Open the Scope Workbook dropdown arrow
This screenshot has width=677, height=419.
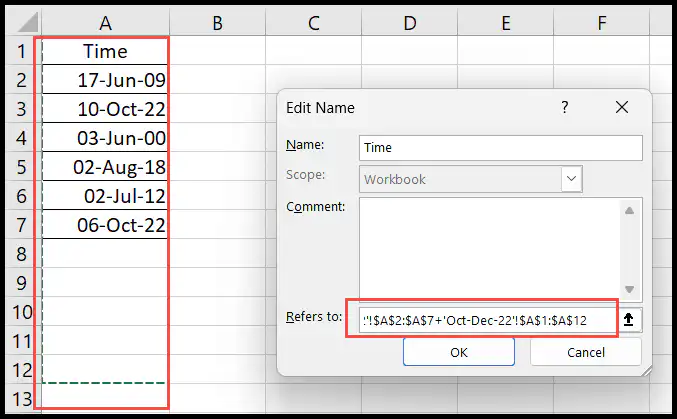[571, 179]
